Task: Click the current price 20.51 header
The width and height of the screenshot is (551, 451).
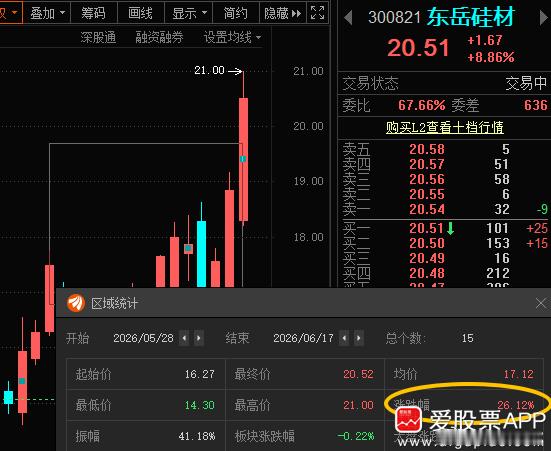Action: click(x=419, y=48)
